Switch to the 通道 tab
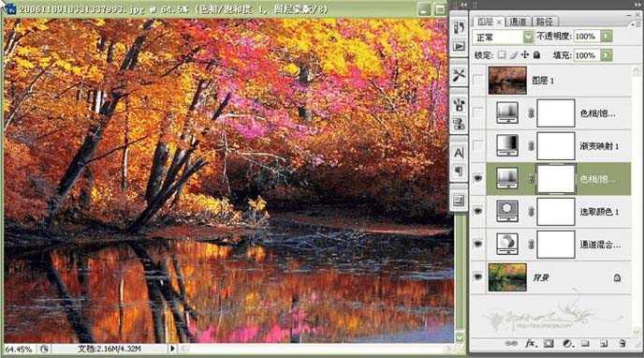644x358 pixels. [x=518, y=22]
